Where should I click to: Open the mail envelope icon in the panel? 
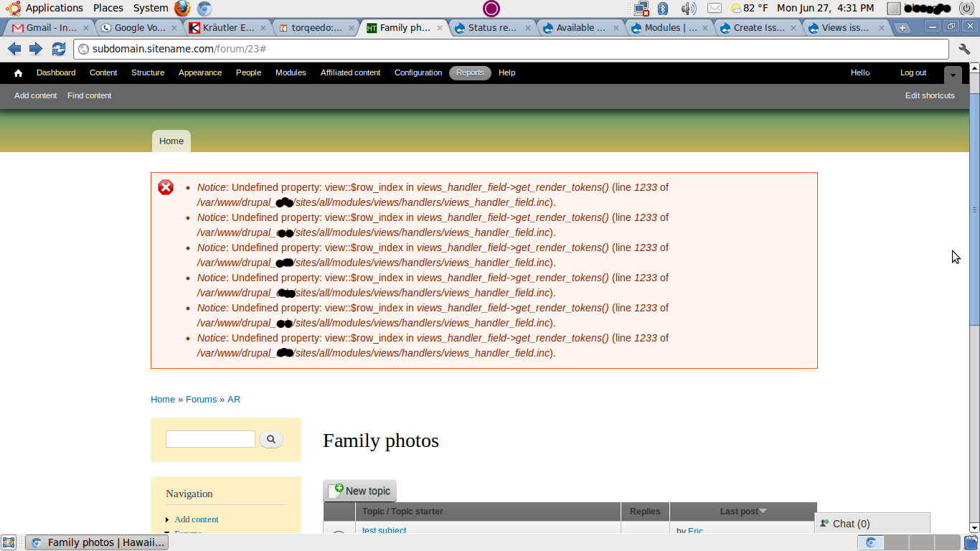click(x=714, y=9)
